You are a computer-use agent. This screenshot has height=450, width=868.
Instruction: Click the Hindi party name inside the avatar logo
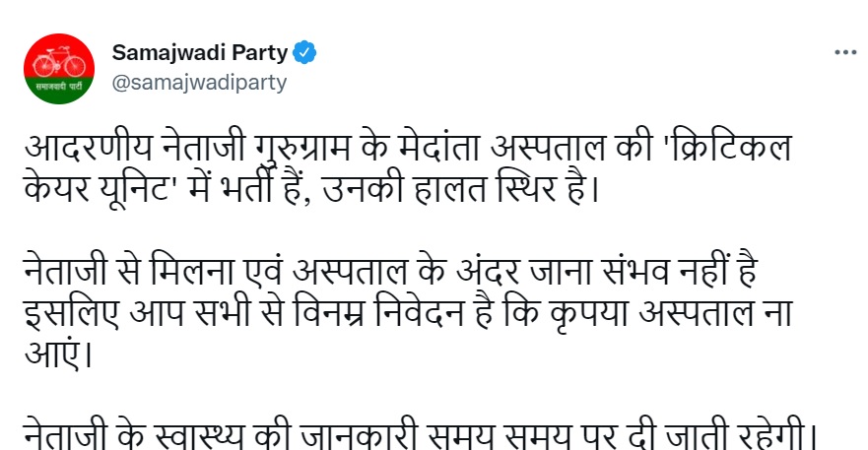[59, 87]
